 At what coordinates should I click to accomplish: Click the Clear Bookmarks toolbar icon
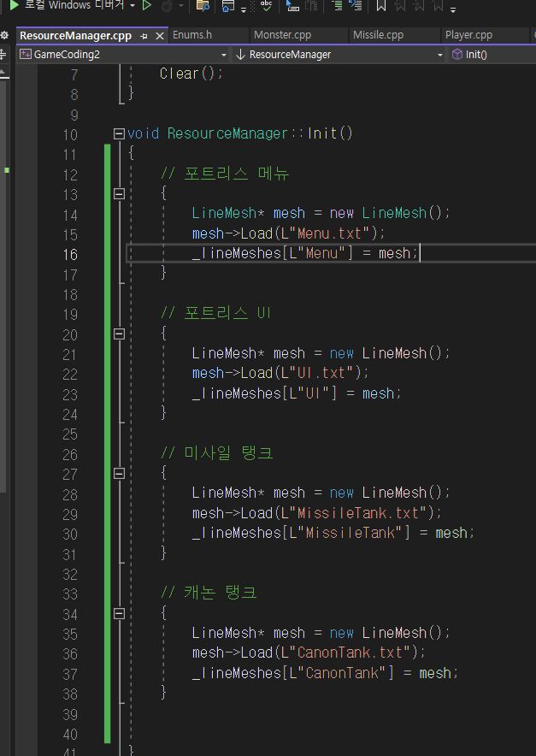point(438,6)
